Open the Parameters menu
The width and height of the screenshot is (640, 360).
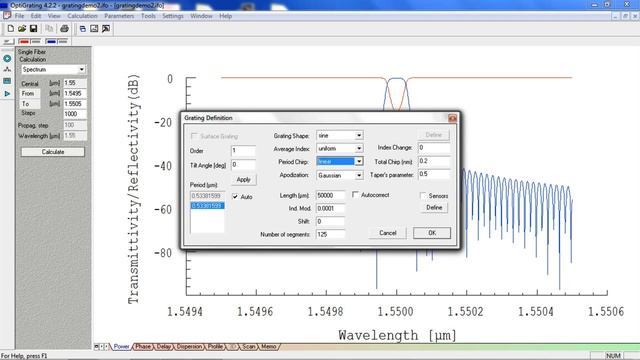pyautogui.click(x=119, y=16)
